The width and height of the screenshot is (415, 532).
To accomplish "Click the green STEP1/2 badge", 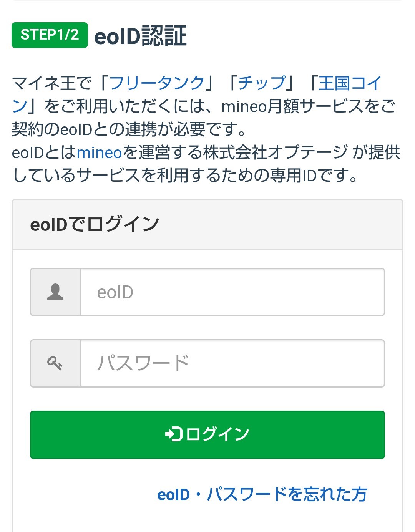I will [x=50, y=35].
